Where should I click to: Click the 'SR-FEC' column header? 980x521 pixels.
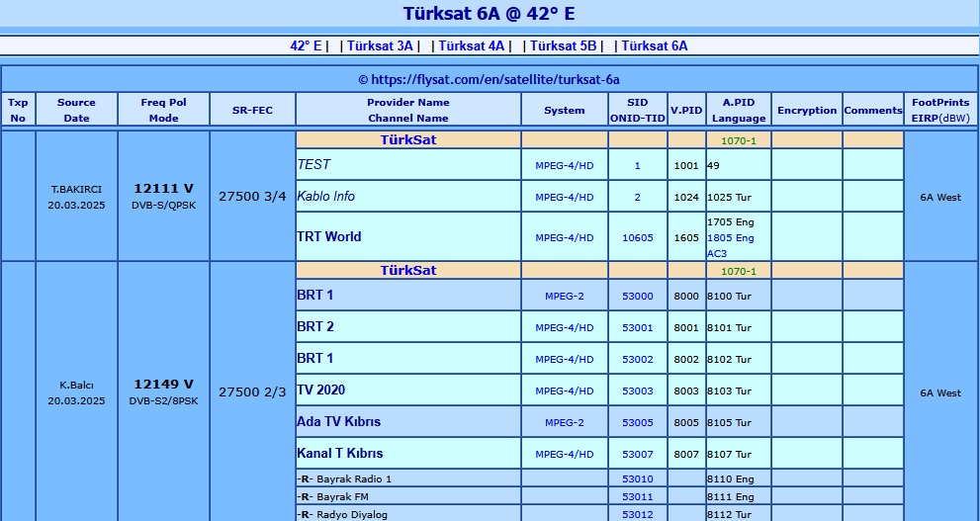(x=252, y=110)
